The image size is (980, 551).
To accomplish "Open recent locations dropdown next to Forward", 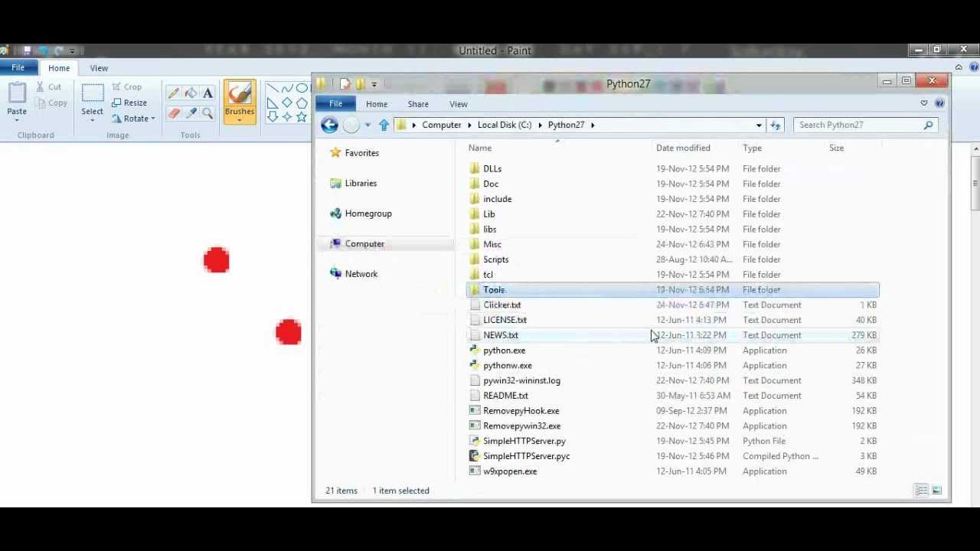I will pos(367,125).
